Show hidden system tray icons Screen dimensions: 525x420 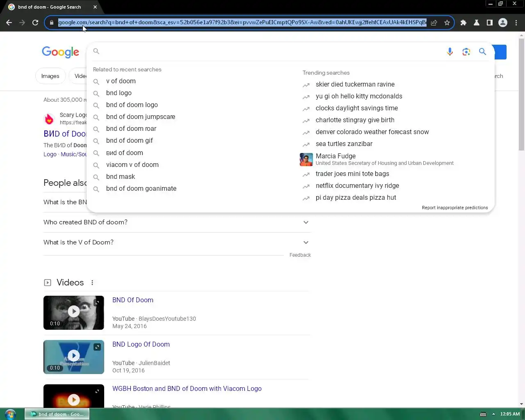[493, 414]
